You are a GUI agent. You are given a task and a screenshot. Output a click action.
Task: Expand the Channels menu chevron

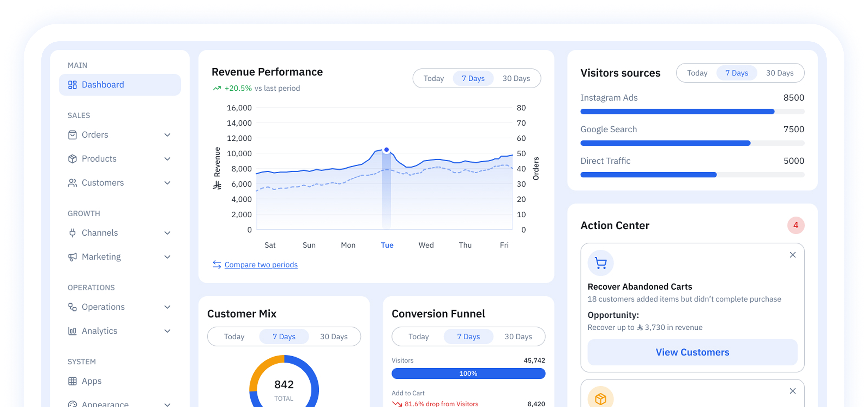tap(167, 233)
